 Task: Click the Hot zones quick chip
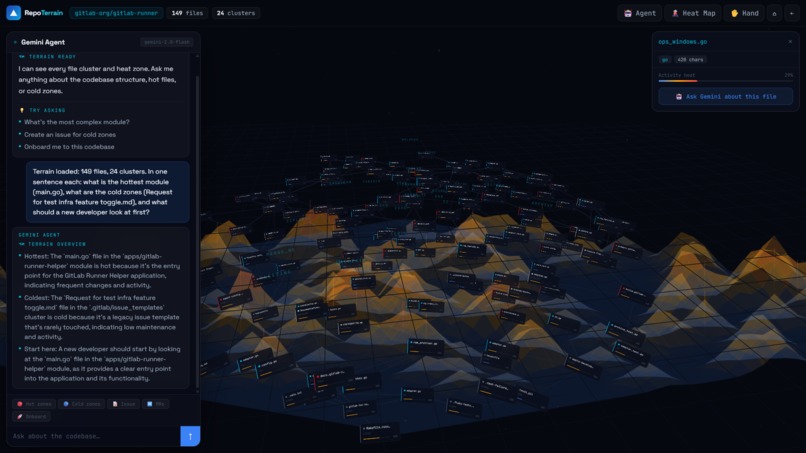[x=34, y=404]
